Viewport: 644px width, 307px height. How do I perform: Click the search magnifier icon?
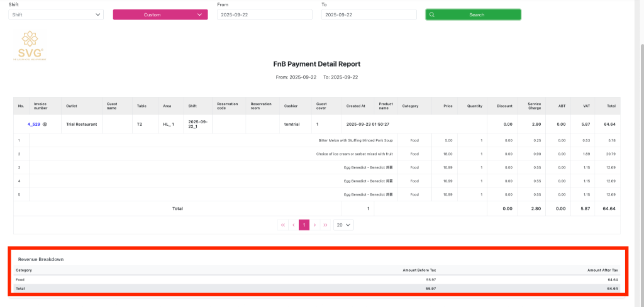432,14
